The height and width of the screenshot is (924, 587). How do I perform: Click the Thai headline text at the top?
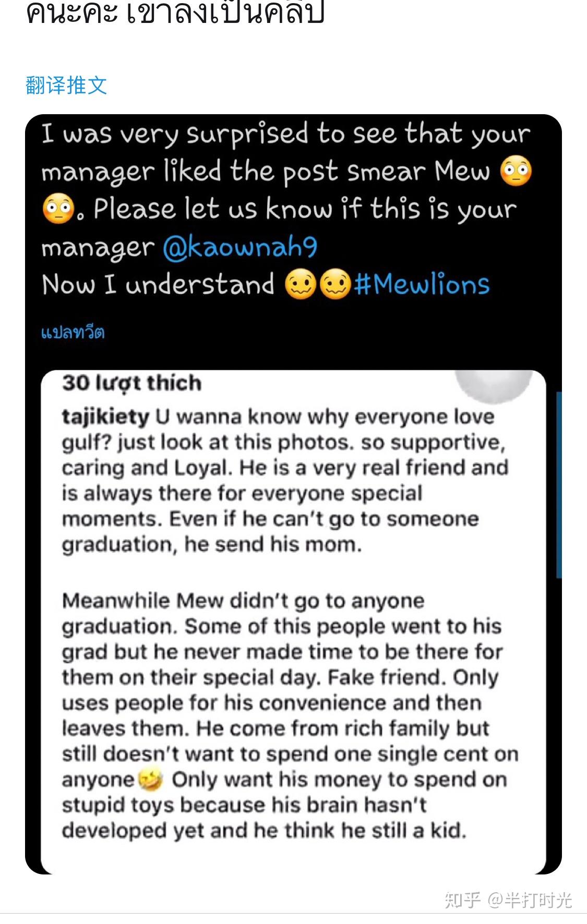[177, 13]
